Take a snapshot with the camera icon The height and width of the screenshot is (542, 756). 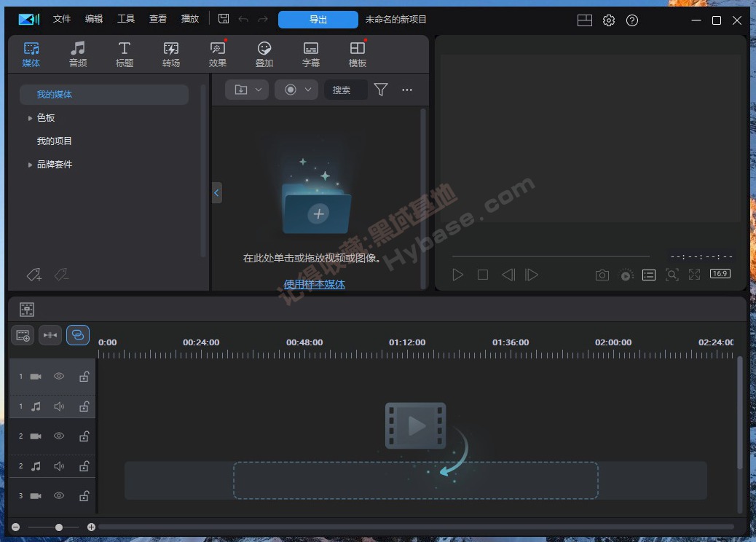(x=602, y=275)
